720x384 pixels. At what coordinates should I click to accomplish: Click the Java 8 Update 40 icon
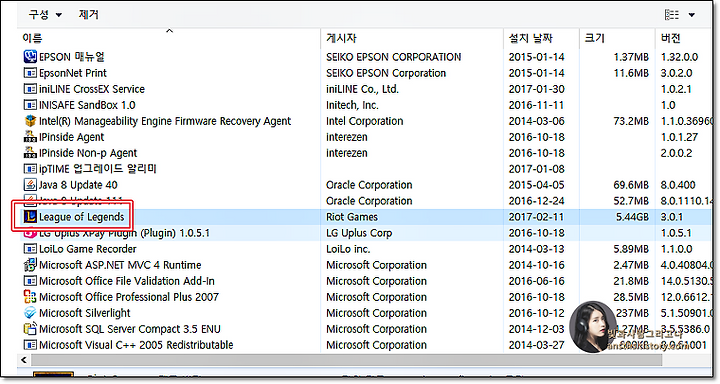(x=30, y=185)
